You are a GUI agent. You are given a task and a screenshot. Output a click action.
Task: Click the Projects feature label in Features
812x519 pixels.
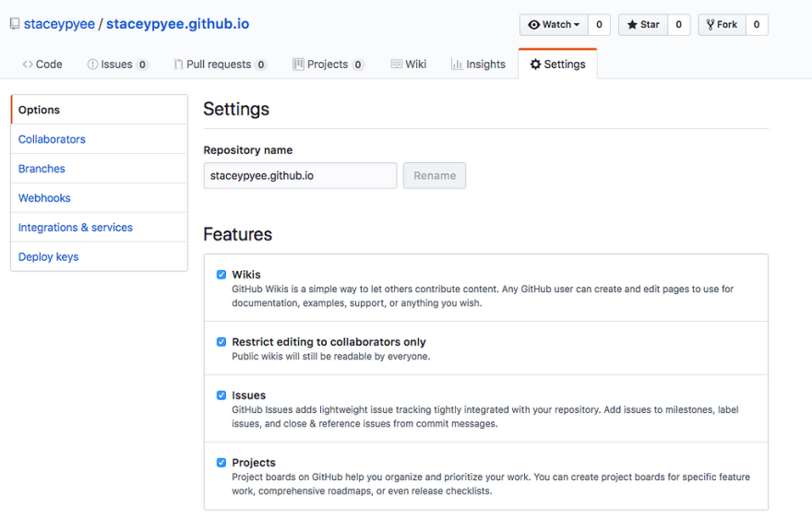pyautogui.click(x=254, y=463)
